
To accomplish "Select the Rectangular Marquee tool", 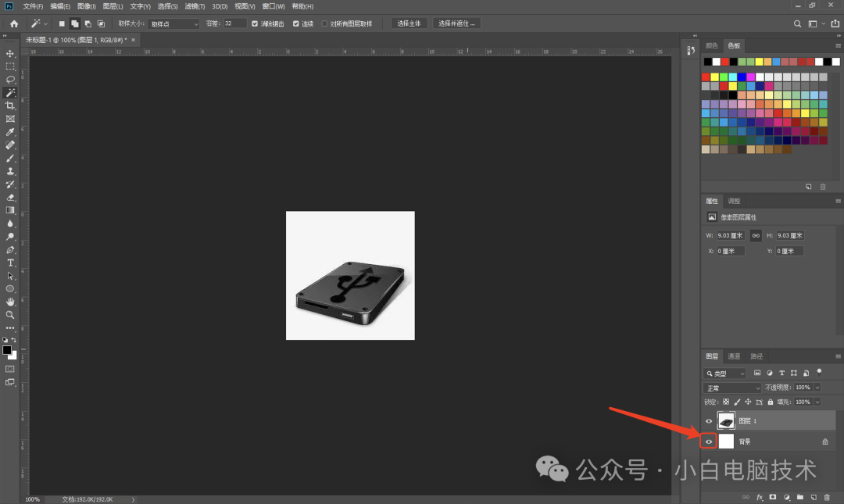I will coord(10,66).
